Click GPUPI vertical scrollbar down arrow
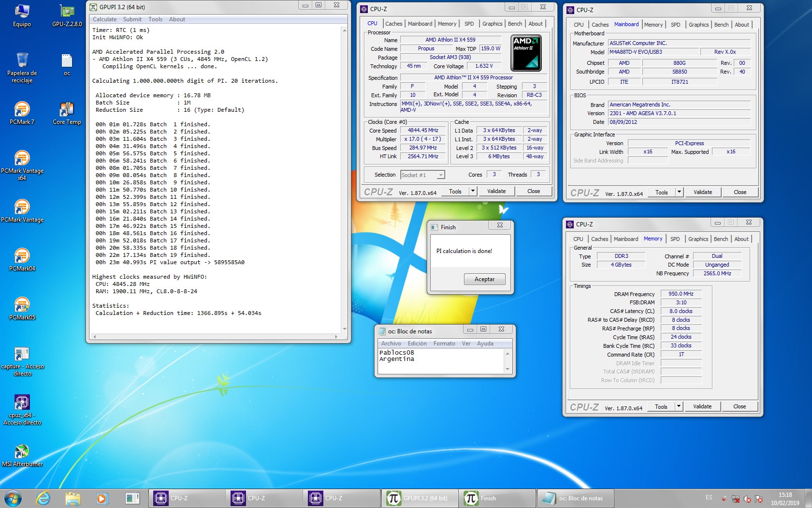This screenshot has width=812, height=508. [345, 329]
